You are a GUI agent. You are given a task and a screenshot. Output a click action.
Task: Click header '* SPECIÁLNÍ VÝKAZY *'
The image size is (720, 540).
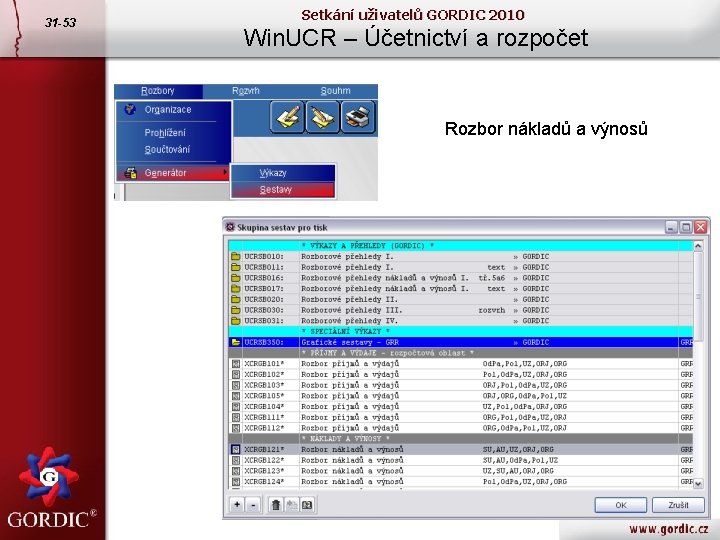[x=346, y=331]
